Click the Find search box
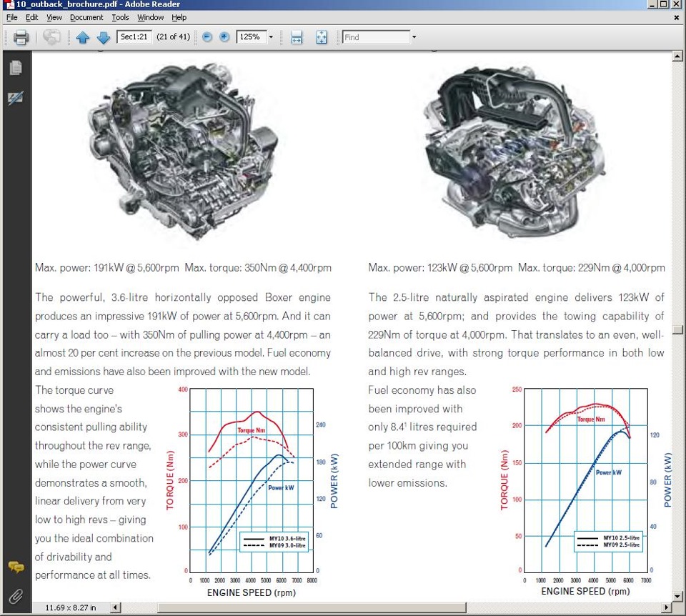Image resolution: width=686 pixels, height=616 pixels. tap(377, 37)
